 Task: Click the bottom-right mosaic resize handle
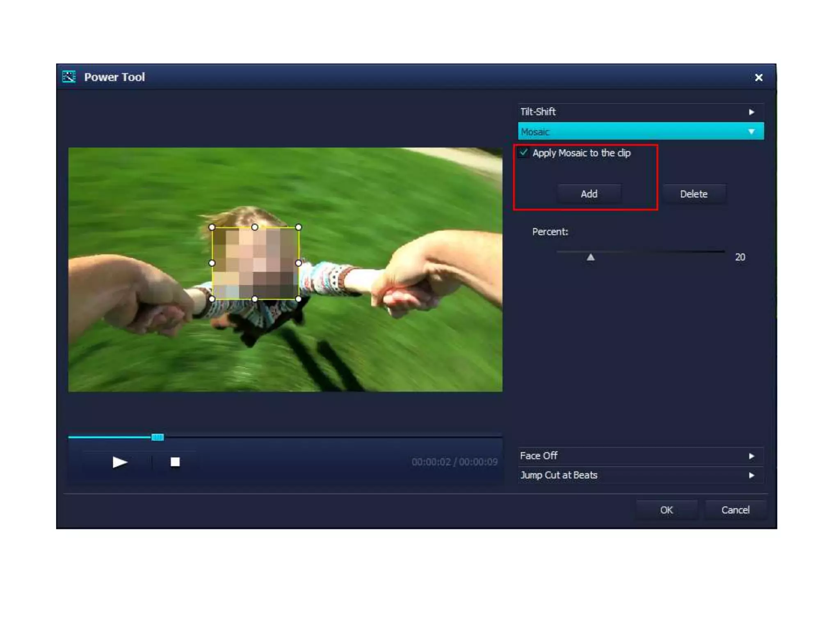tap(299, 299)
